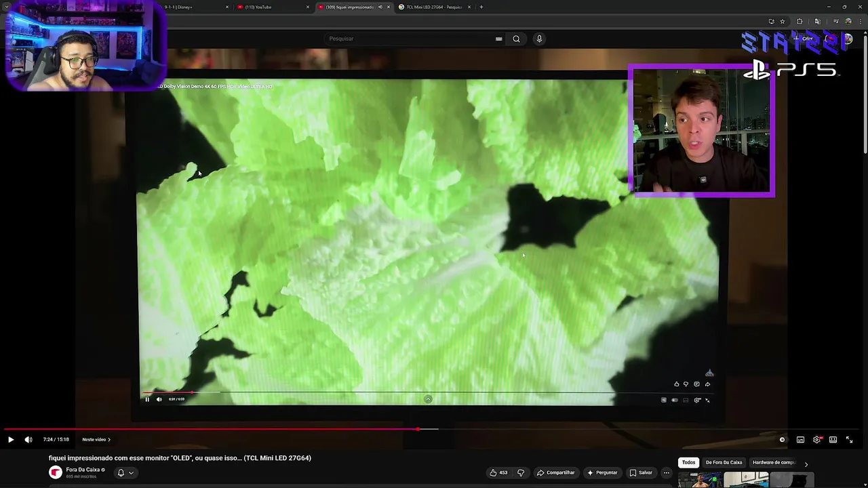Image resolution: width=868 pixels, height=488 pixels.
Task: Open the Fora Da Caixa channel avatar
Action: click(56, 472)
